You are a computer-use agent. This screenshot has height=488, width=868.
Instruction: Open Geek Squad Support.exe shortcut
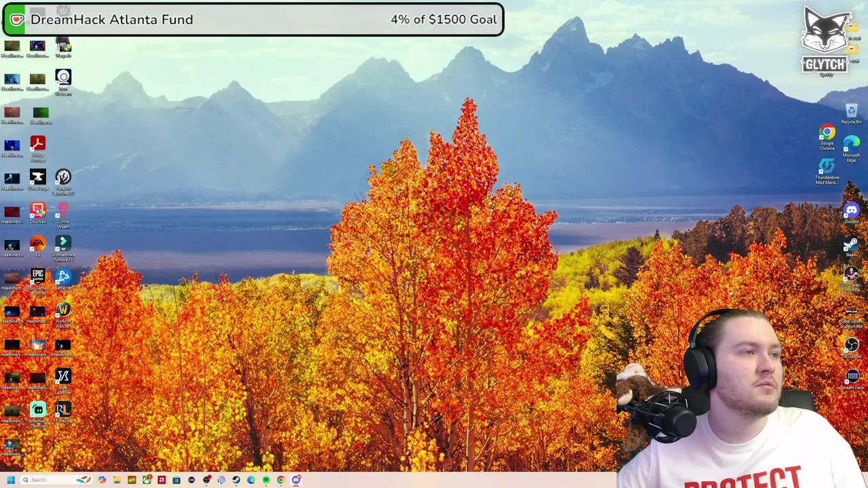click(852, 319)
